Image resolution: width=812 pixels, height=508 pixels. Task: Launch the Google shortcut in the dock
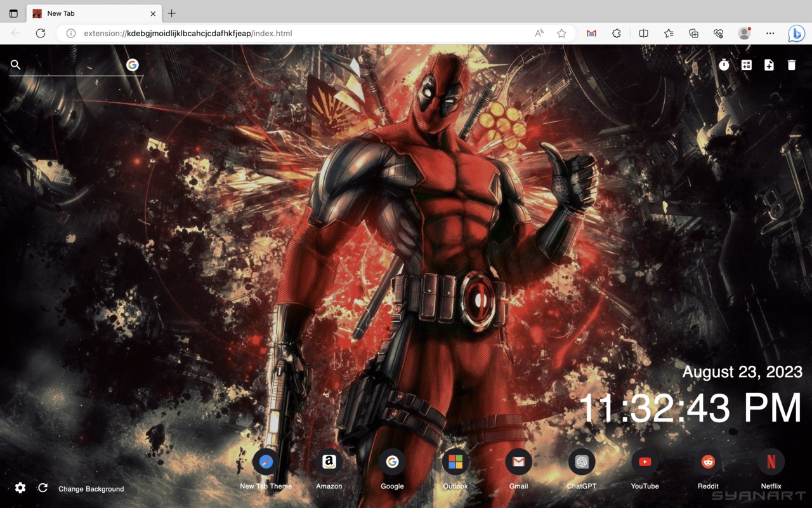(392, 462)
